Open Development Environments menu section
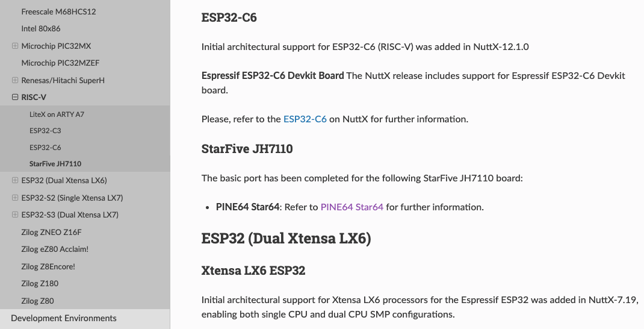The image size is (644, 329). coord(64,318)
